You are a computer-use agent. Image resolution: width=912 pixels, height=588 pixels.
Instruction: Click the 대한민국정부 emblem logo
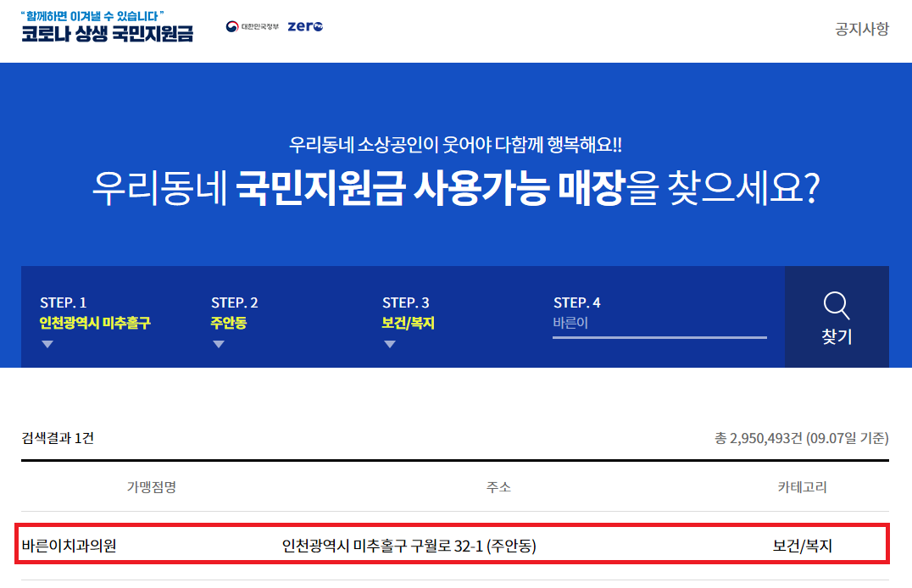(253, 27)
